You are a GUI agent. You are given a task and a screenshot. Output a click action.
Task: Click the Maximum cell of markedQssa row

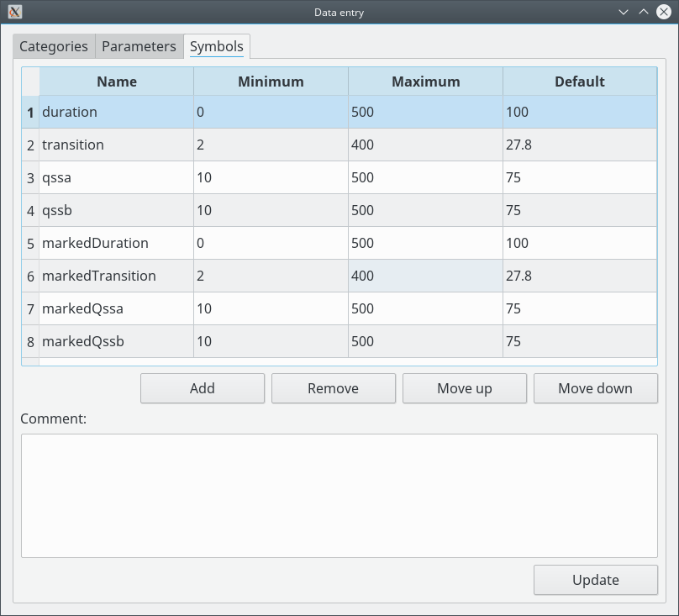(426, 308)
